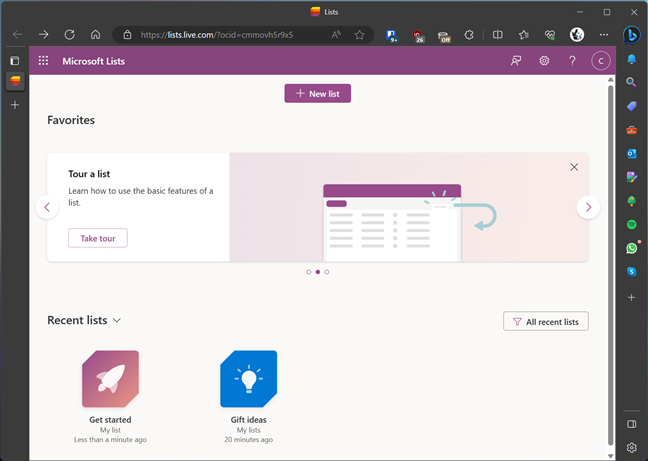Open the Designer pen sidebar icon
This screenshot has width=648, height=461.
(x=631, y=177)
